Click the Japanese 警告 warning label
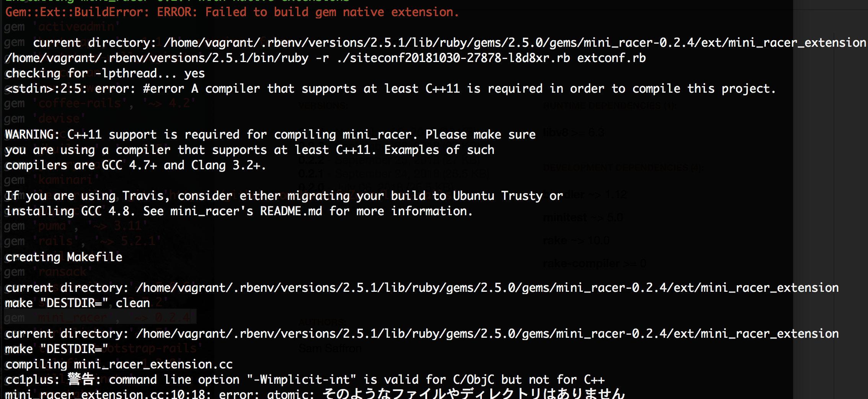The height and width of the screenshot is (399, 868). coord(81,380)
